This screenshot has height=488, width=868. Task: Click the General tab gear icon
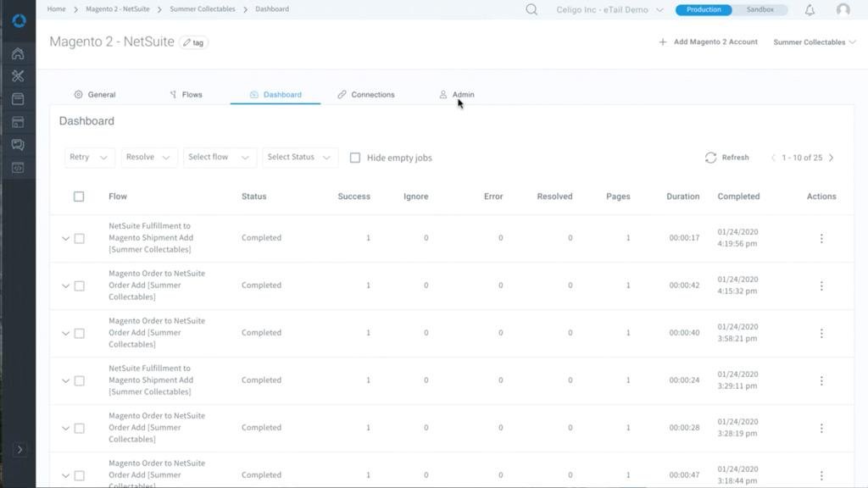[x=78, y=95]
